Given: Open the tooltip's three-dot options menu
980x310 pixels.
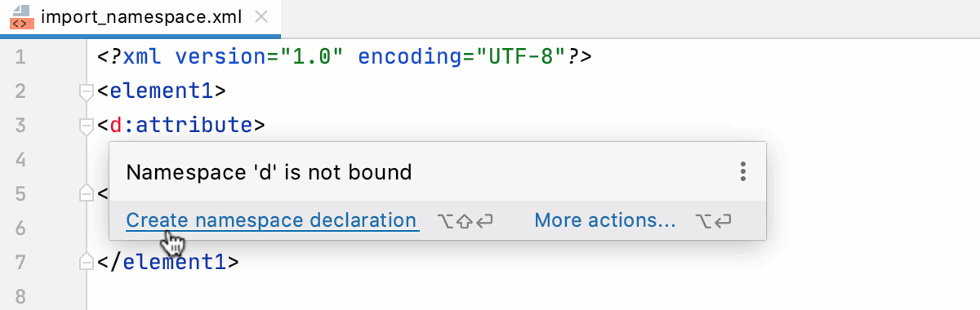Looking at the screenshot, I should pyautogui.click(x=742, y=171).
